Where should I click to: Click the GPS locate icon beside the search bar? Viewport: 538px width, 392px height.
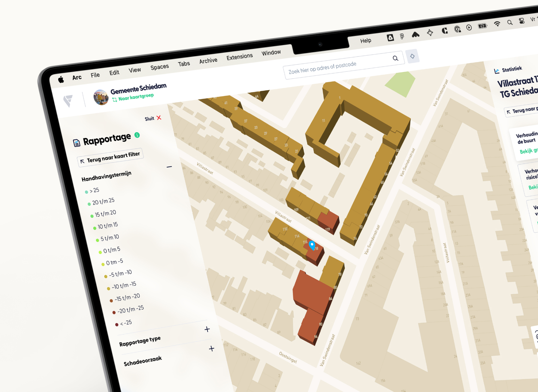pos(413,56)
